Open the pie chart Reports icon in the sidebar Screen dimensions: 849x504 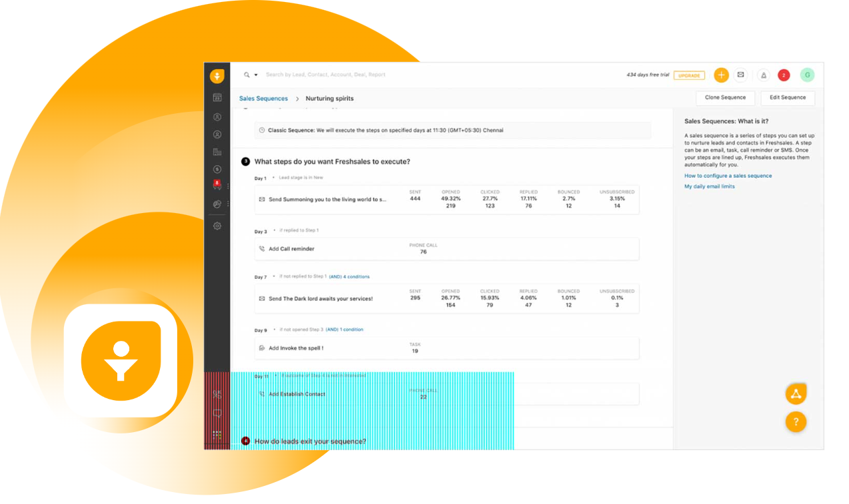217,204
